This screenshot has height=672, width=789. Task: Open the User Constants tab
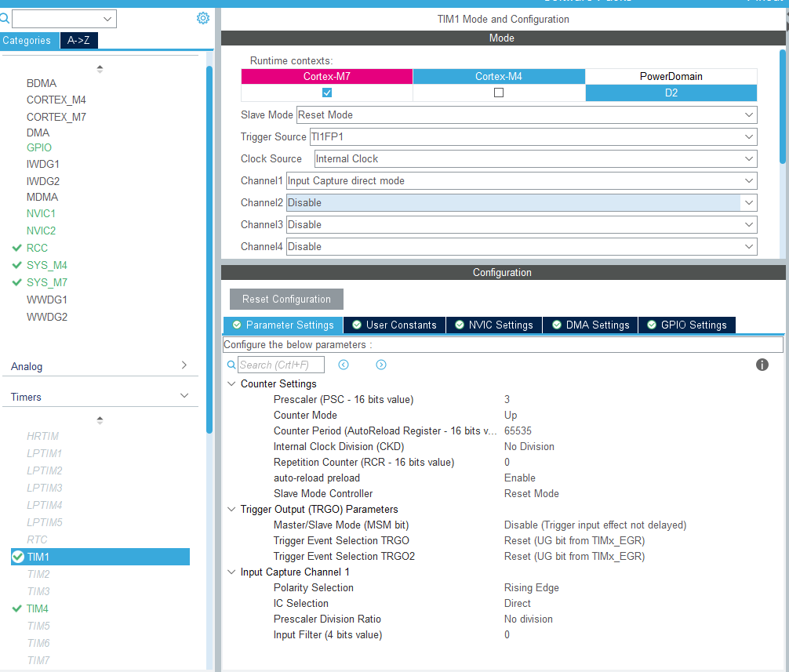(394, 325)
